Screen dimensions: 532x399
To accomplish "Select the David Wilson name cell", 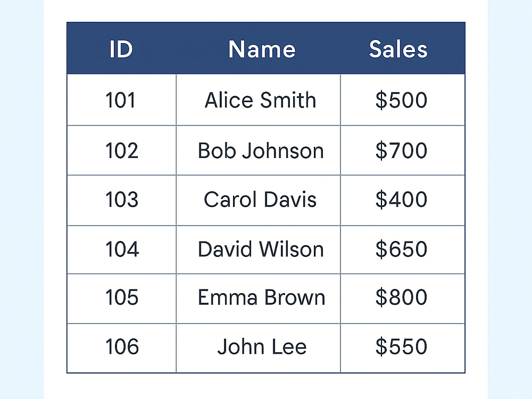I will click(258, 250).
